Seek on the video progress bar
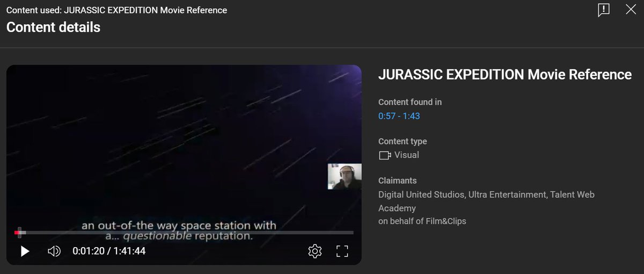644x274 pixels. click(184, 233)
